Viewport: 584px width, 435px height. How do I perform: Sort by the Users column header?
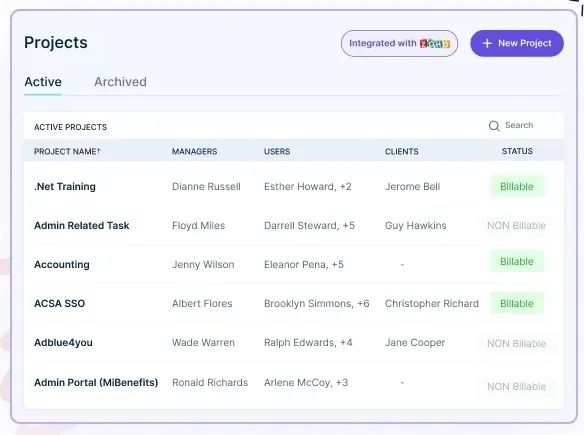click(x=277, y=152)
